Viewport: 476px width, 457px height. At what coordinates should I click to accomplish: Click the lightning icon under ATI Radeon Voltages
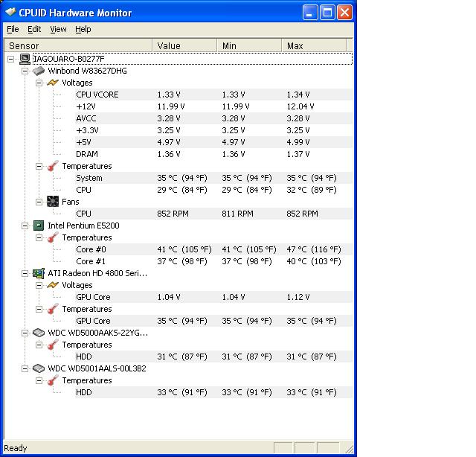pyautogui.click(x=53, y=285)
